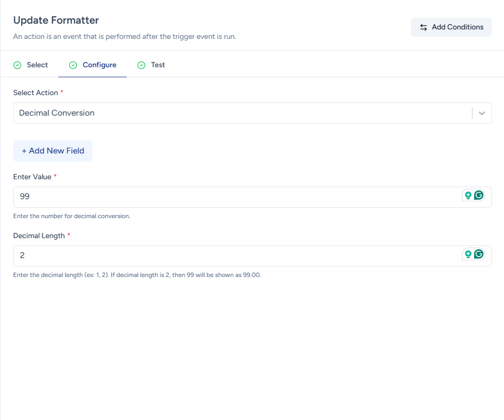The image size is (504, 420).
Task: Click the check icon next to Configure
Action: 73,65
